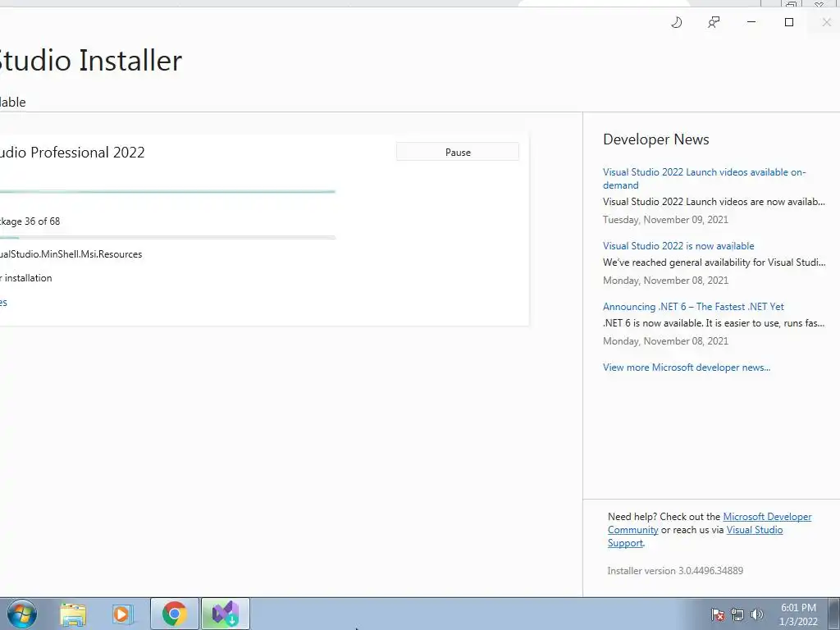Open the network tray icon
Image resolution: width=840 pixels, height=630 pixels.
[737, 614]
